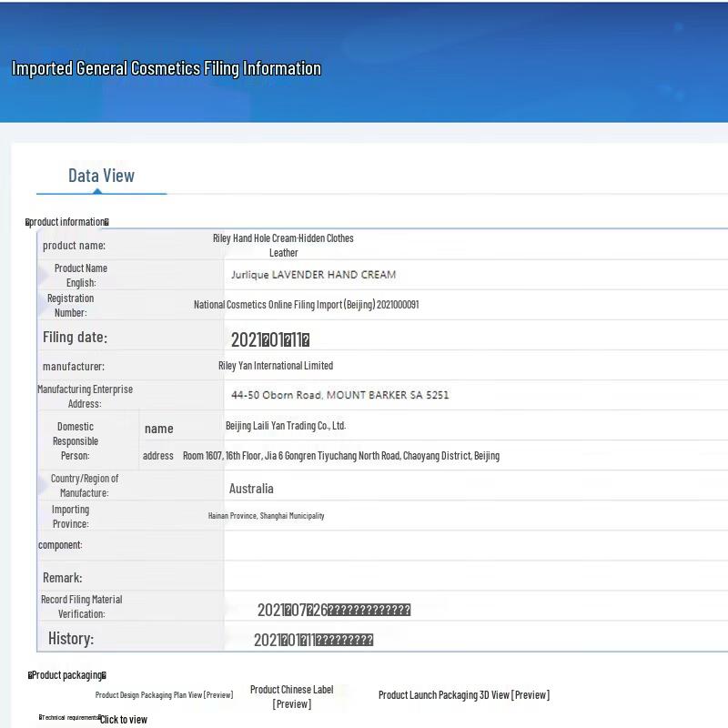
Task: Select the manufacturer Riley Yan International Limited
Action: coord(276,366)
